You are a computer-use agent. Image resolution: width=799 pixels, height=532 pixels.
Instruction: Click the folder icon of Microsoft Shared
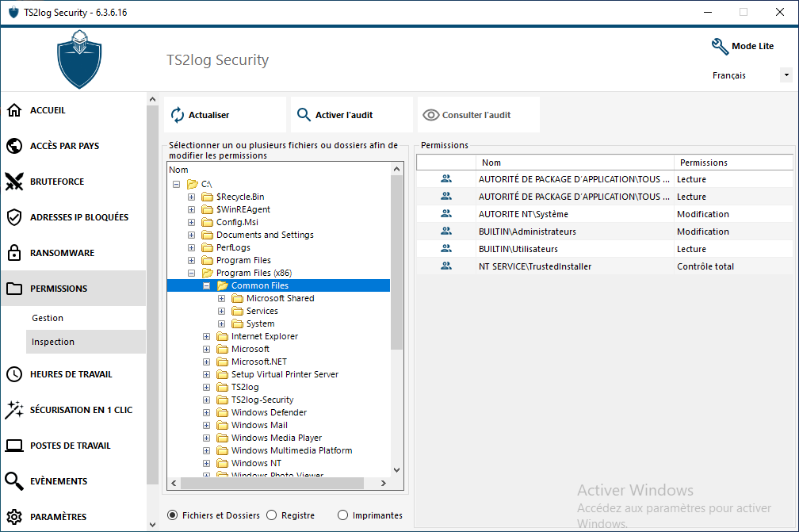pyautogui.click(x=238, y=298)
